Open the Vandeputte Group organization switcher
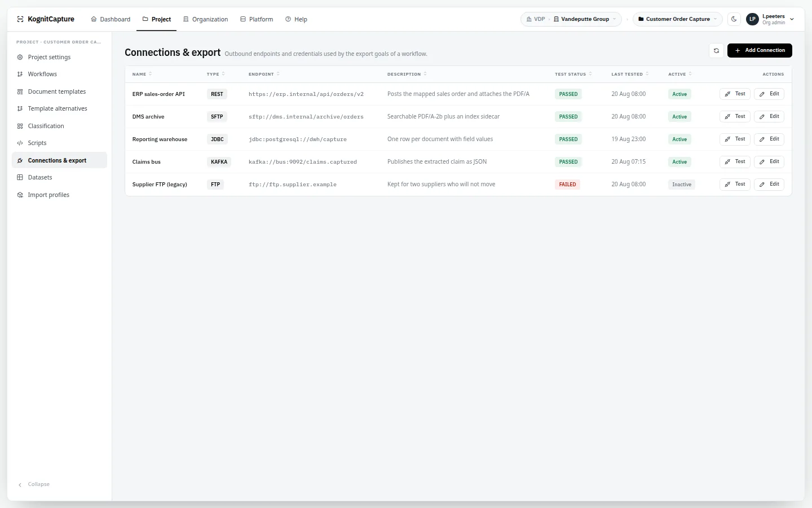 (585, 19)
